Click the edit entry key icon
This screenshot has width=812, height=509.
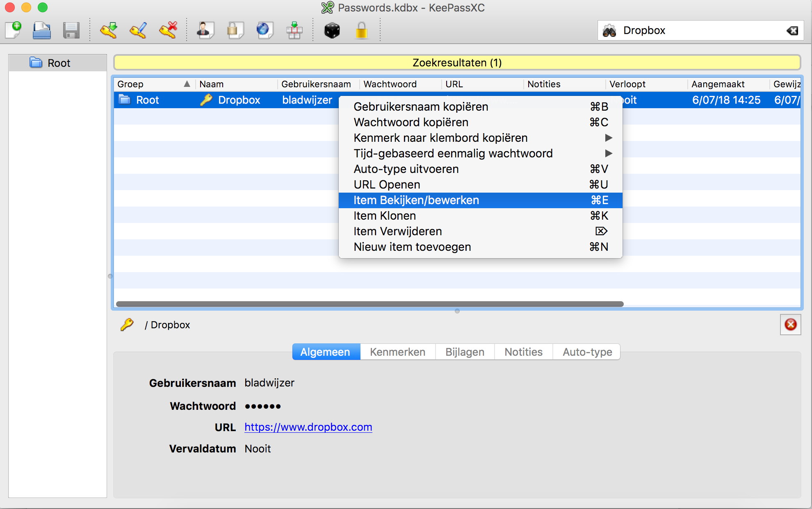point(138,30)
